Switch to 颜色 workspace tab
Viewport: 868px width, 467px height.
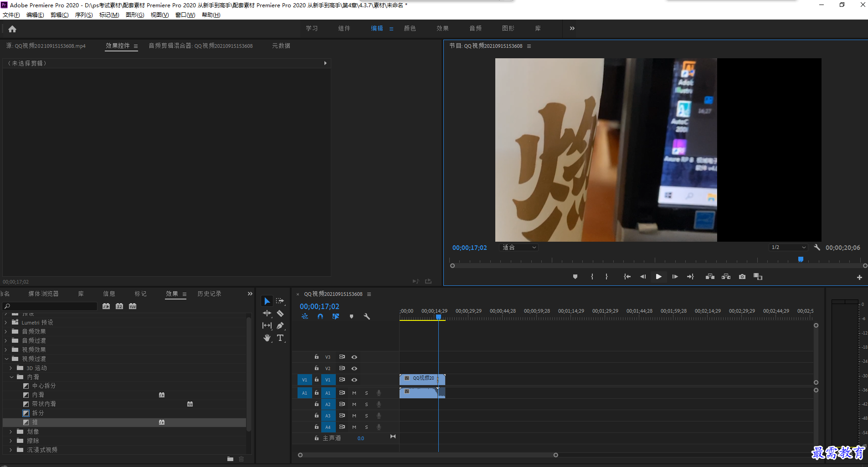click(x=410, y=28)
